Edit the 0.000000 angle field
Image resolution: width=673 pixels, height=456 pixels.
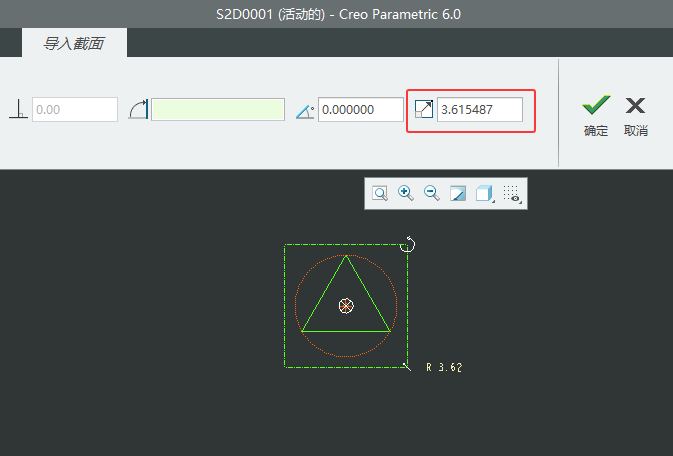click(x=361, y=109)
